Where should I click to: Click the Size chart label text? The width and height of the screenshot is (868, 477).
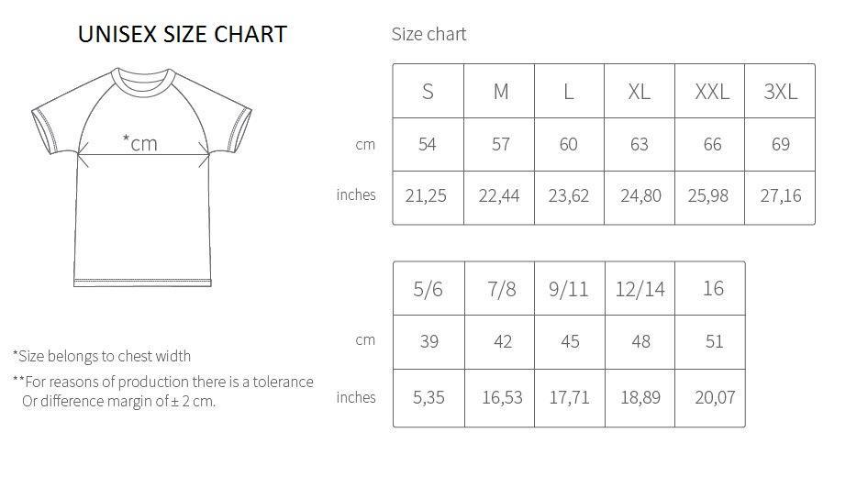(x=428, y=35)
